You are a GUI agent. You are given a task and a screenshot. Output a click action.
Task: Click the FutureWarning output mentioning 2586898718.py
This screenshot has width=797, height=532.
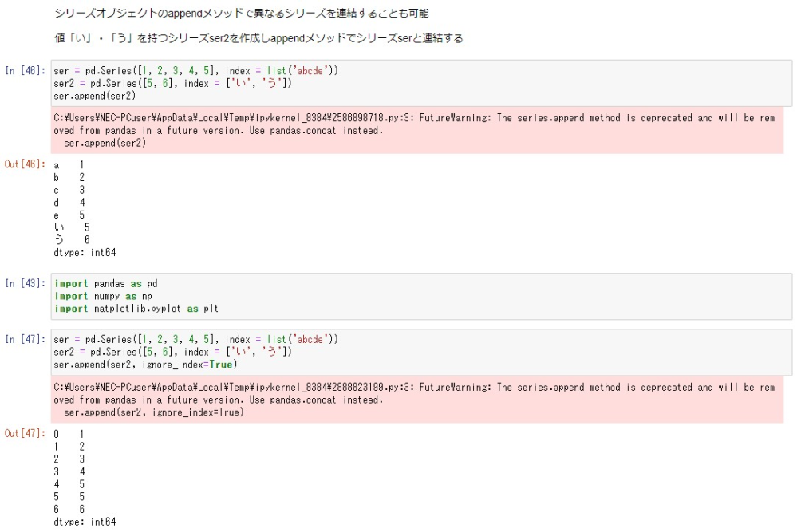pos(416,131)
